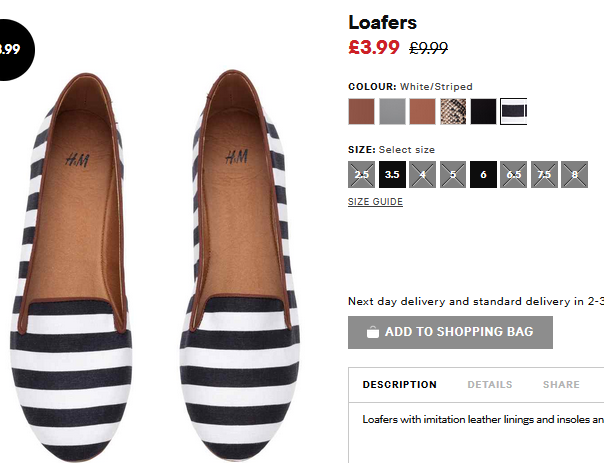Open the Size Guide link

tap(375, 202)
